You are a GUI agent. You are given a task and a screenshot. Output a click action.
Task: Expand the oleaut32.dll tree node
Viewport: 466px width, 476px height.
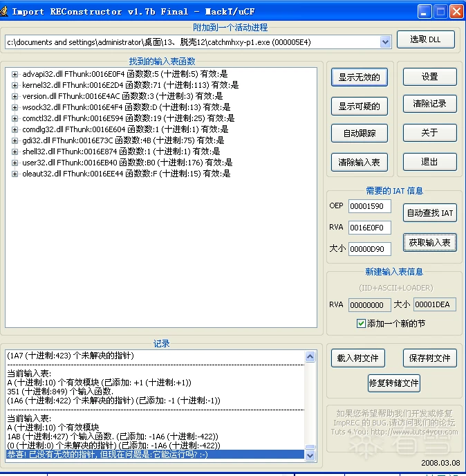(x=15, y=174)
